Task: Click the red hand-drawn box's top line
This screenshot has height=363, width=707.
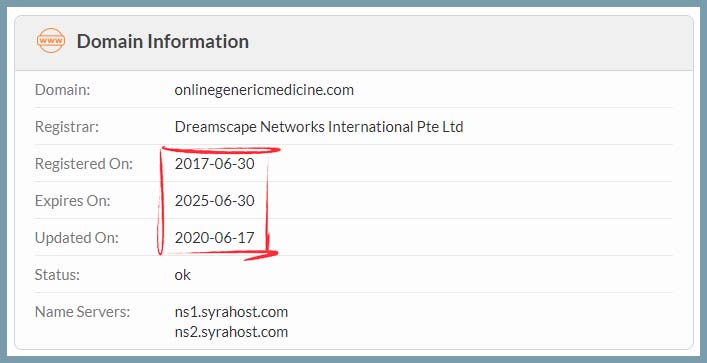Action: [221, 150]
